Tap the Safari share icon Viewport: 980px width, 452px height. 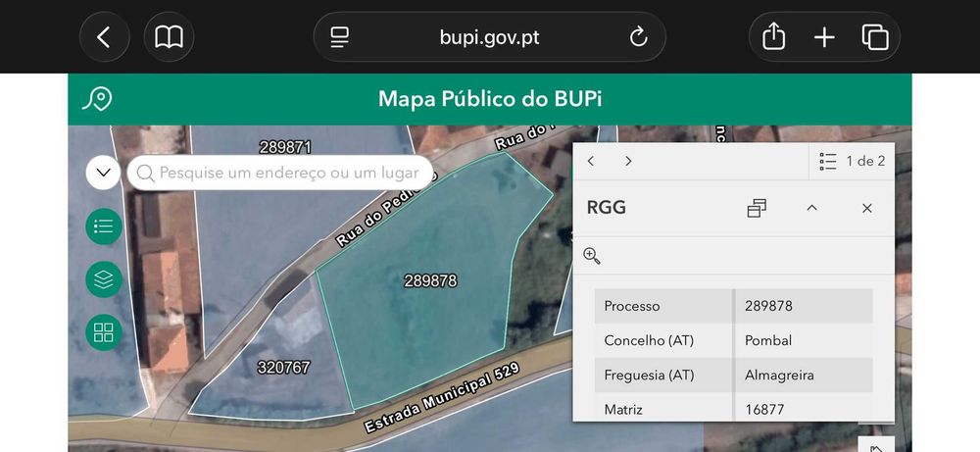[x=774, y=36]
